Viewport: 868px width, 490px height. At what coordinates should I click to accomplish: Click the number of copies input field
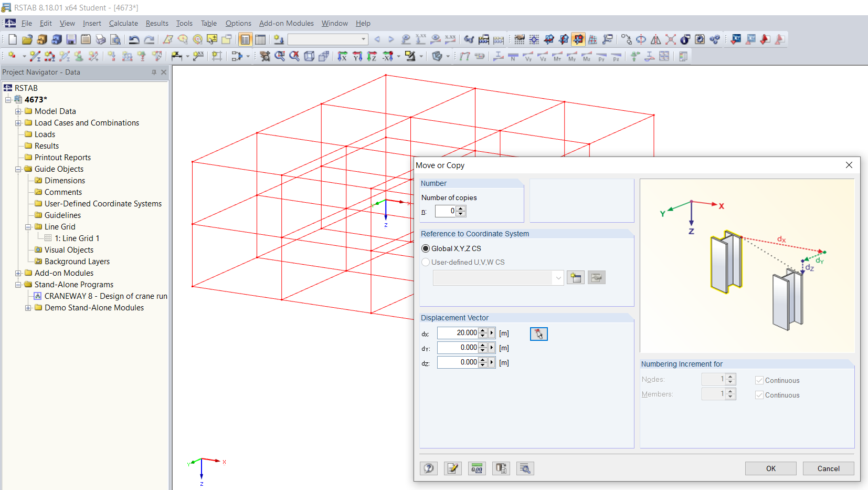(x=445, y=211)
